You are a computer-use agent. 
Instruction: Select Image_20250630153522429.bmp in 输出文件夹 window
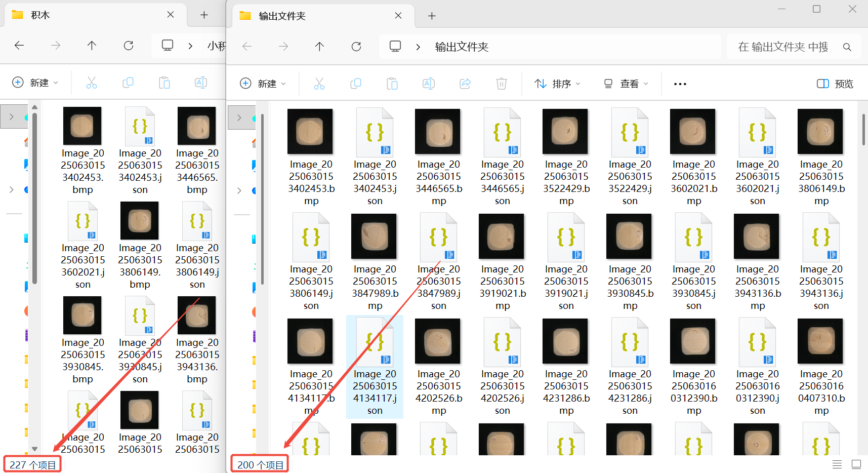pos(566,157)
